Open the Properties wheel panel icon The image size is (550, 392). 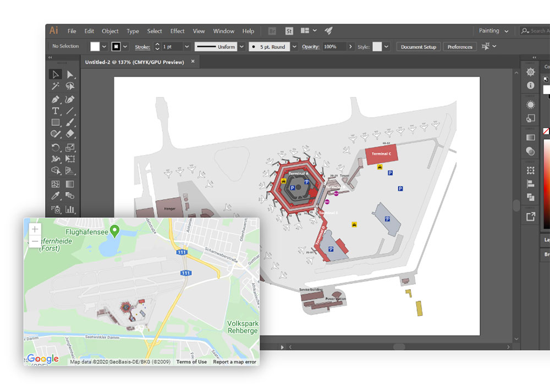tap(530, 72)
